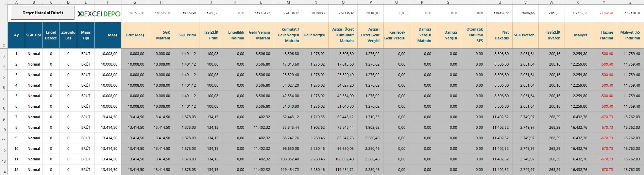Select the Engellilik İndirimi header cell

235,35
